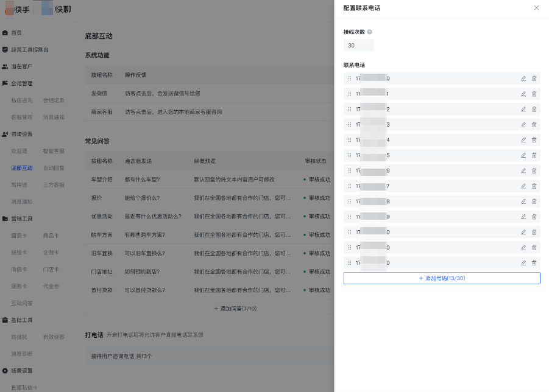Go to 客服管理 in sidebar
549x392 pixels.
pyautogui.click(x=22, y=117)
